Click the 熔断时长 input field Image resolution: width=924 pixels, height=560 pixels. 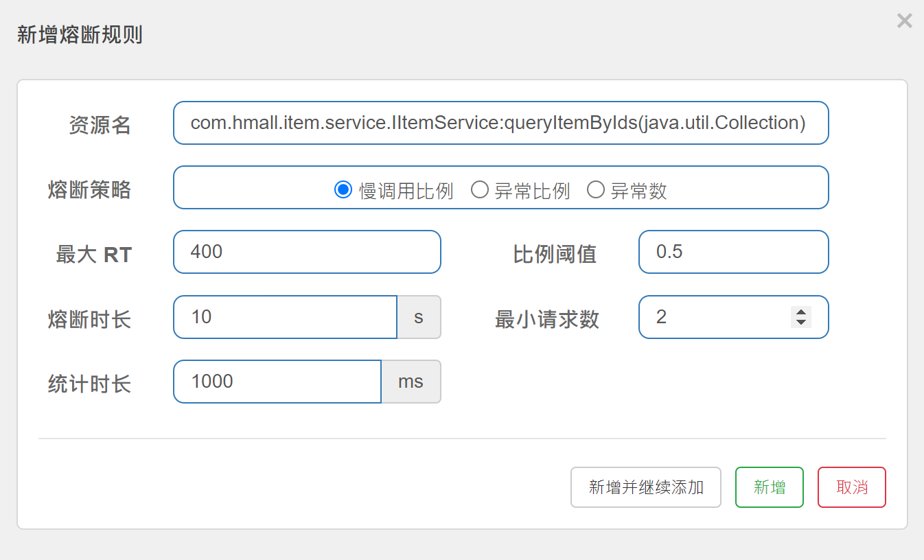286,317
